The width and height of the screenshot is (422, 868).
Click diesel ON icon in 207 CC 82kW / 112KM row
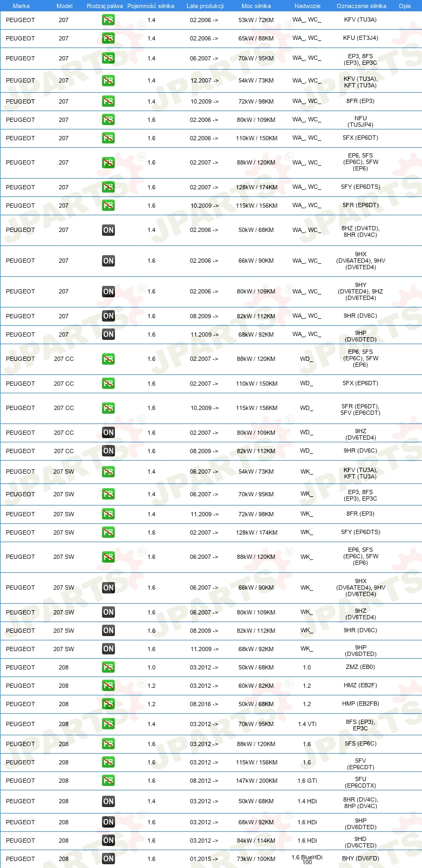(x=108, y=451)
